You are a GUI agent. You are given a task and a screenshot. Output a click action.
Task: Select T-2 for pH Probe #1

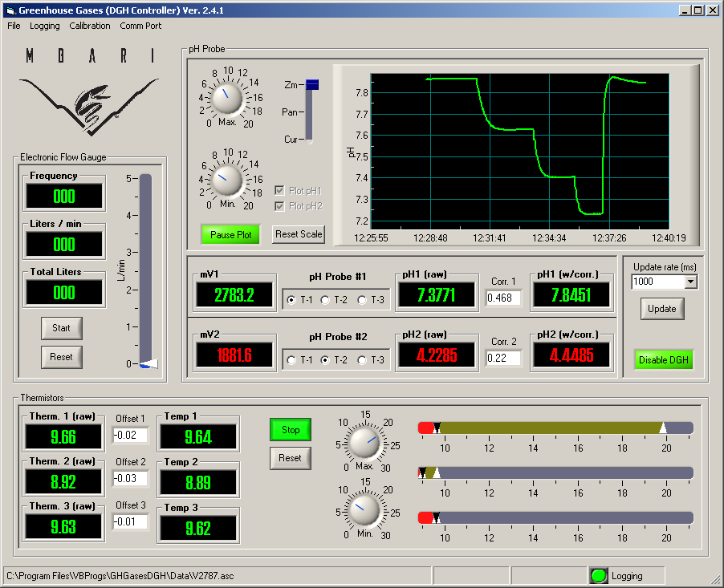(325, 300)
